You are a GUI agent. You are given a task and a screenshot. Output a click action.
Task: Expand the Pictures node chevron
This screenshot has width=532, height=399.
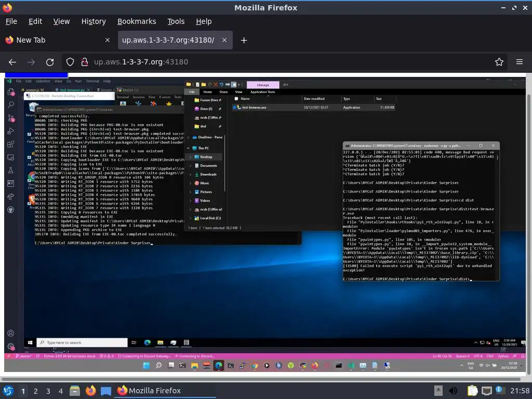190,192
